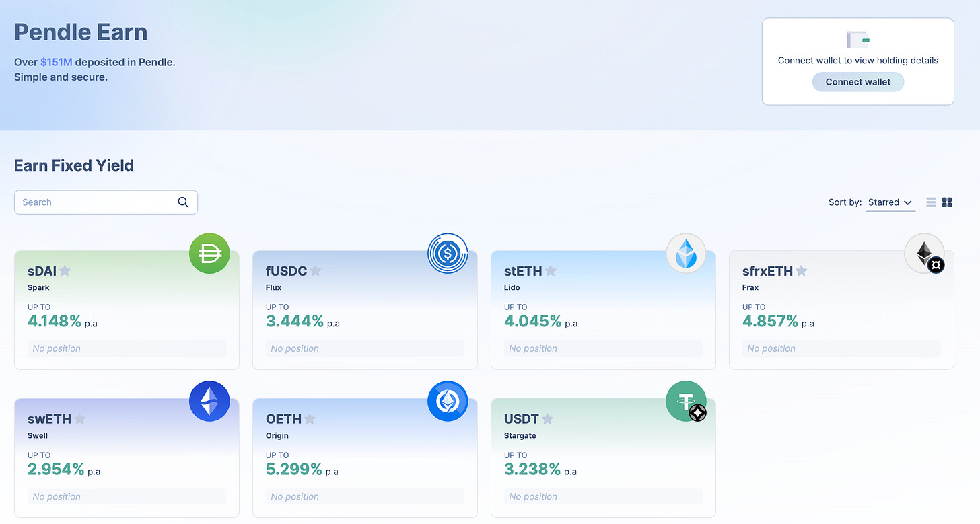
Task: Click the OETH card title
Action: [x=283, y=419]
